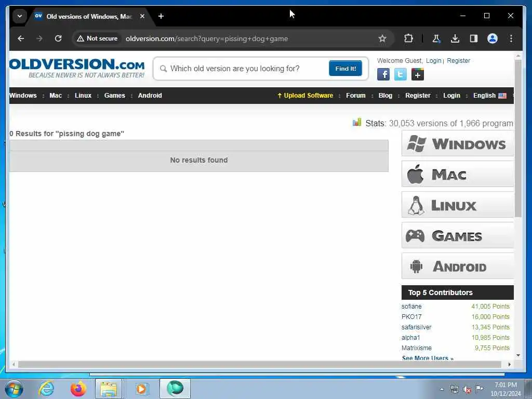The width and height of the screenshot is (532, 399).
Task: Open Forum from the nav bar
Action: [355, 96]
